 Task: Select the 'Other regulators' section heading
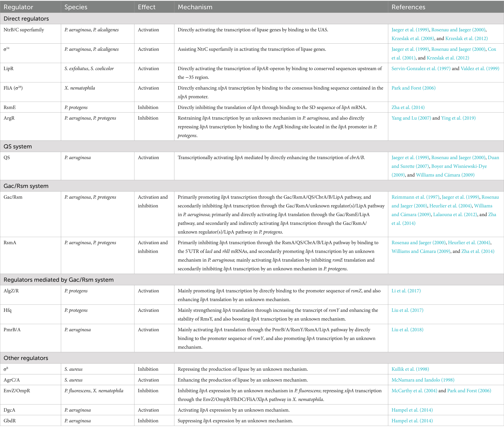[26, 358]
